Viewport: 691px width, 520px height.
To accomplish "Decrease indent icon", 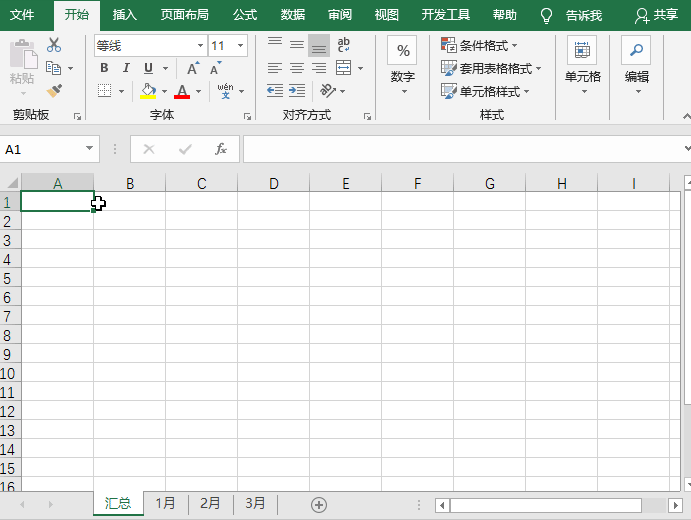I will point(275,91).
